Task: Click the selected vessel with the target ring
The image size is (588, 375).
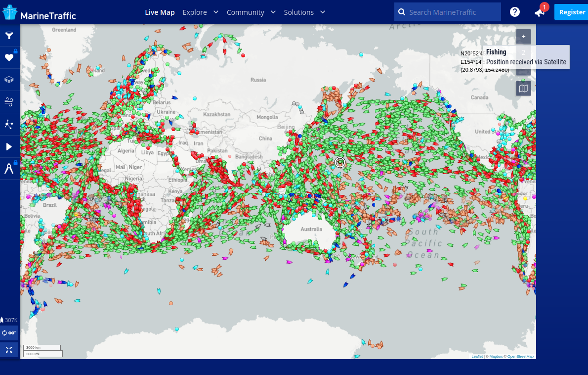Action: (340, 162)
